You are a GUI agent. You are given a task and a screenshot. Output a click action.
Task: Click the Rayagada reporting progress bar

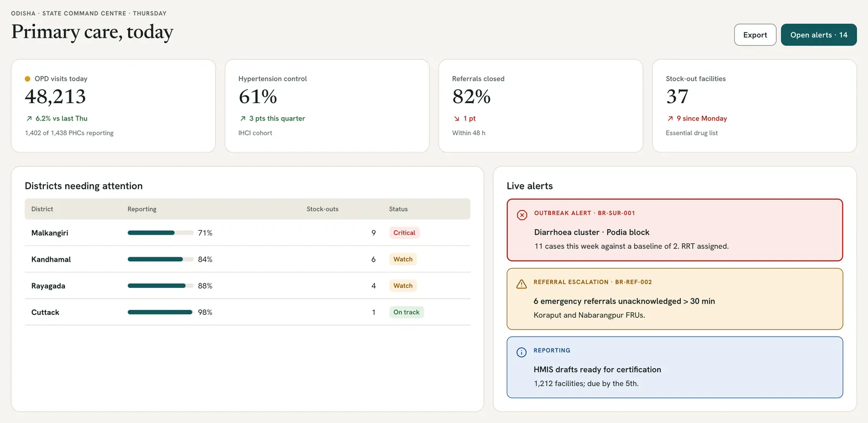coord(161,286)
